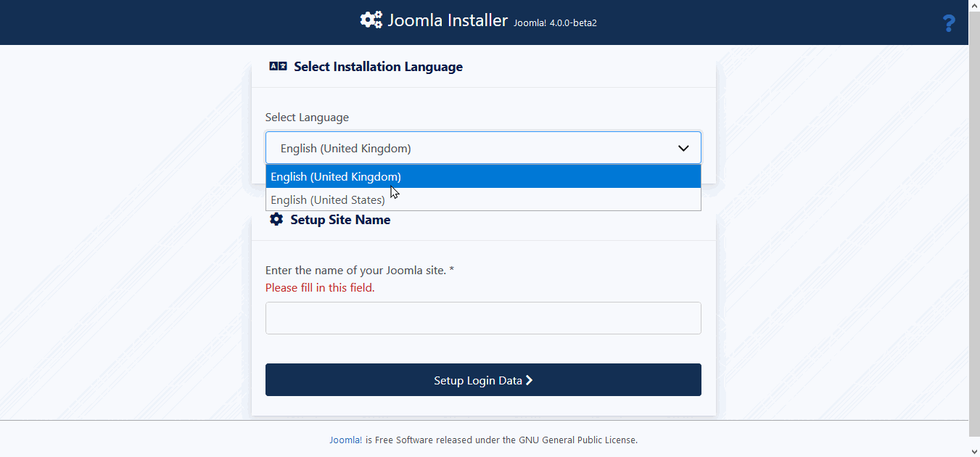Click the "Please fill in this field" error message
The width and height of the screenshot is (980, 457).
(x=320, y=288)
